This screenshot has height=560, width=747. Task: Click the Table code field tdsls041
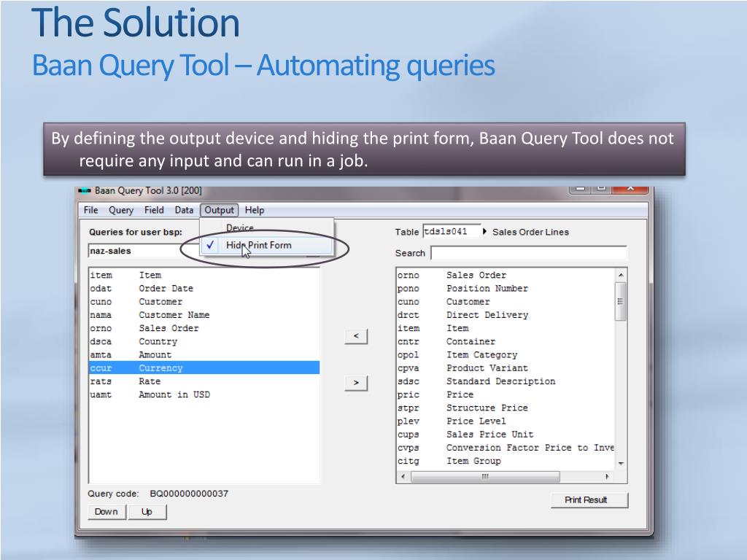pyautogui.click(x=452, y=231)
